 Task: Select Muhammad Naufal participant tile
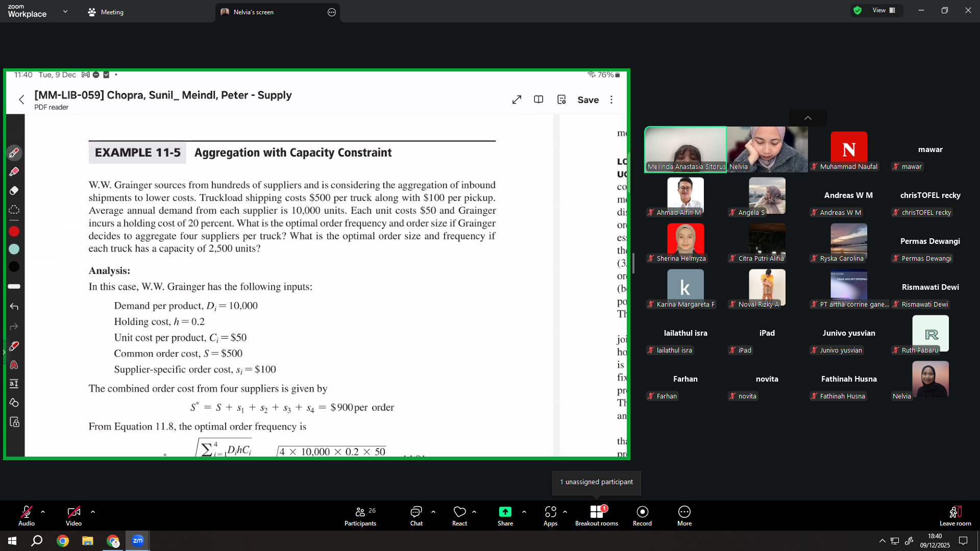849,150
